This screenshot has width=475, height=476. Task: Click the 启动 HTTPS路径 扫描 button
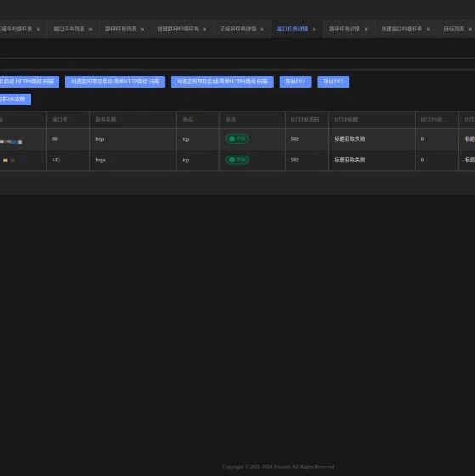30,82
